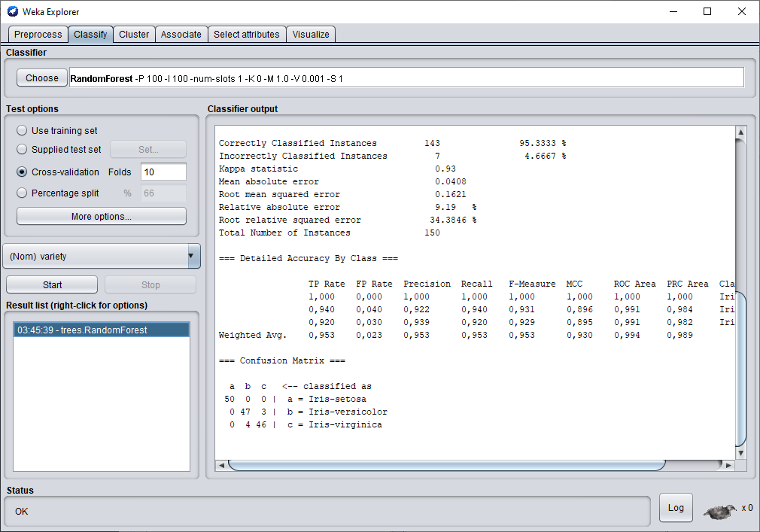
Task: Open the Log window
Action: coord(676,508)
